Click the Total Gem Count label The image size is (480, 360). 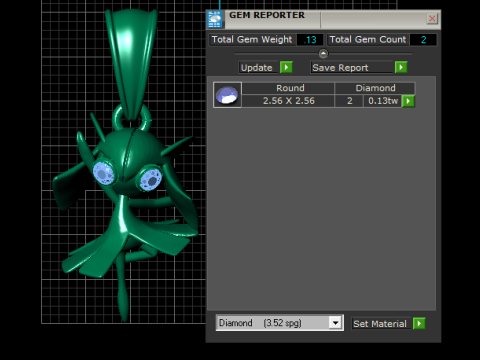tap(368, 40)
